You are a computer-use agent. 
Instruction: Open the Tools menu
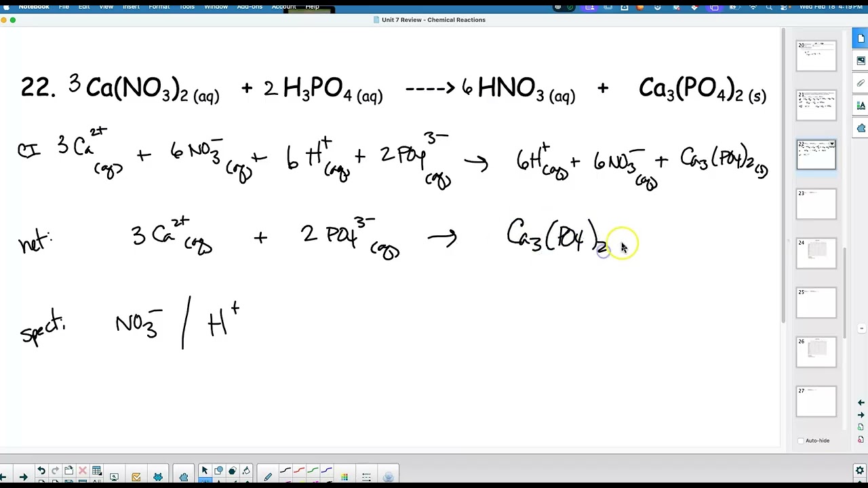186,6
